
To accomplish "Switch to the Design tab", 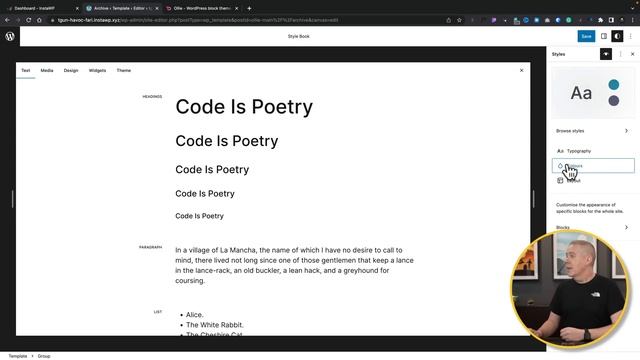I will click(x=71, y=70).
